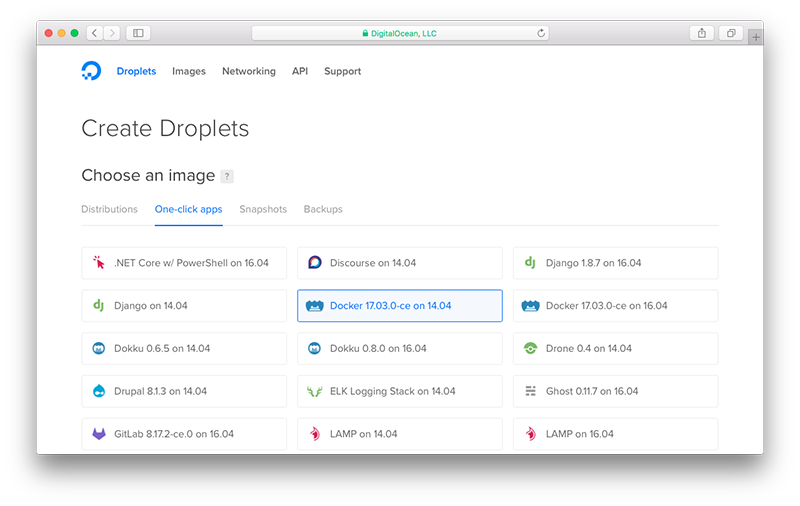Click the .NET Core cursor icon

(98, 262)
